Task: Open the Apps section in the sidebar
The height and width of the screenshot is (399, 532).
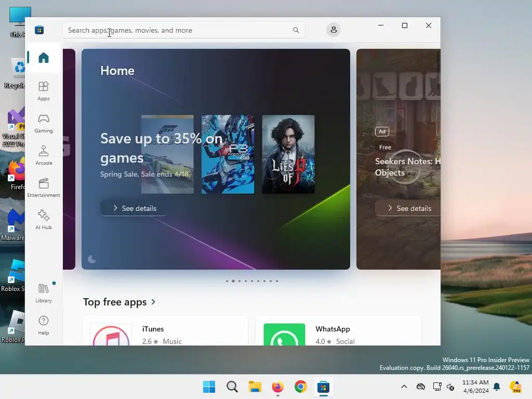Action: pyautogui.click(x=44, y=91)
